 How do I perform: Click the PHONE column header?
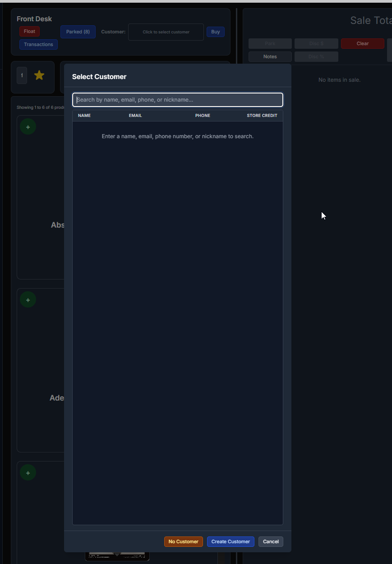coord(203,116)
